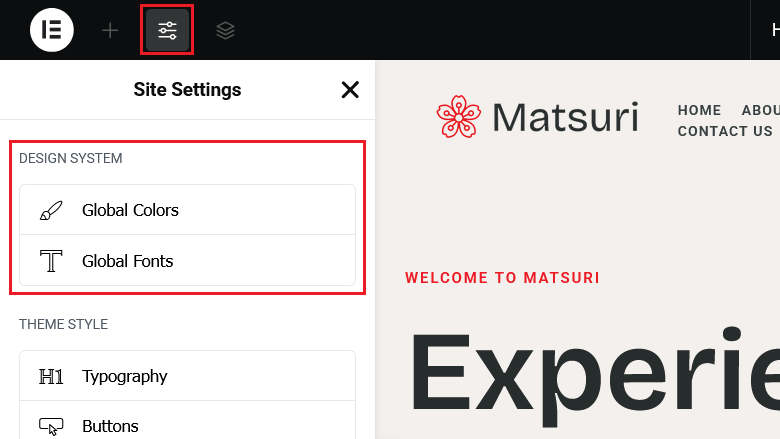780x439 pixels.
Task: Open Site Settings via the sliders icon
Action: click(x=167, y=30)
